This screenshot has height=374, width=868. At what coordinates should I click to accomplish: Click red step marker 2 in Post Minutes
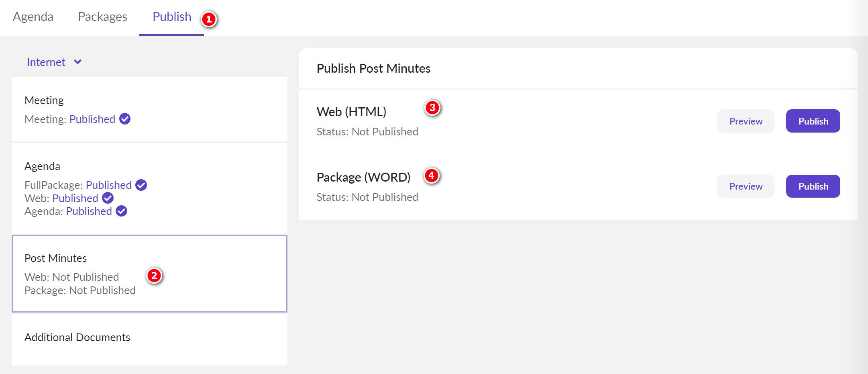[x=154, y=276]
